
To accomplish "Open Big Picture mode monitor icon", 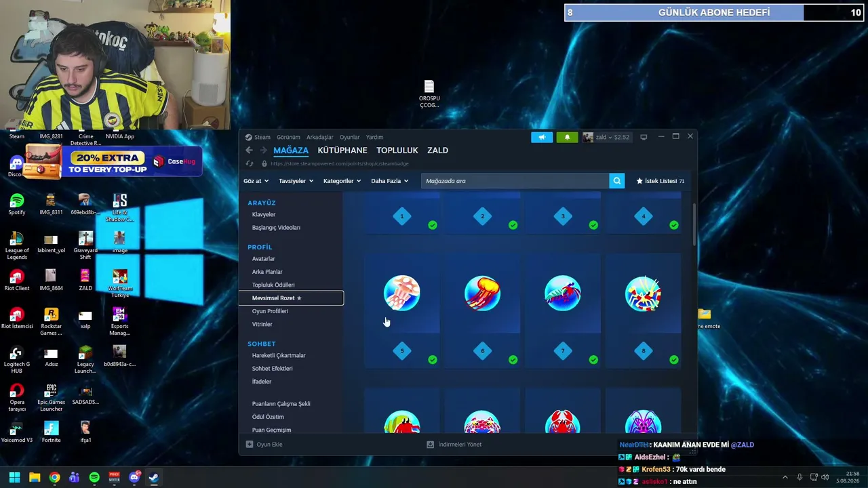I will (644, 137).
